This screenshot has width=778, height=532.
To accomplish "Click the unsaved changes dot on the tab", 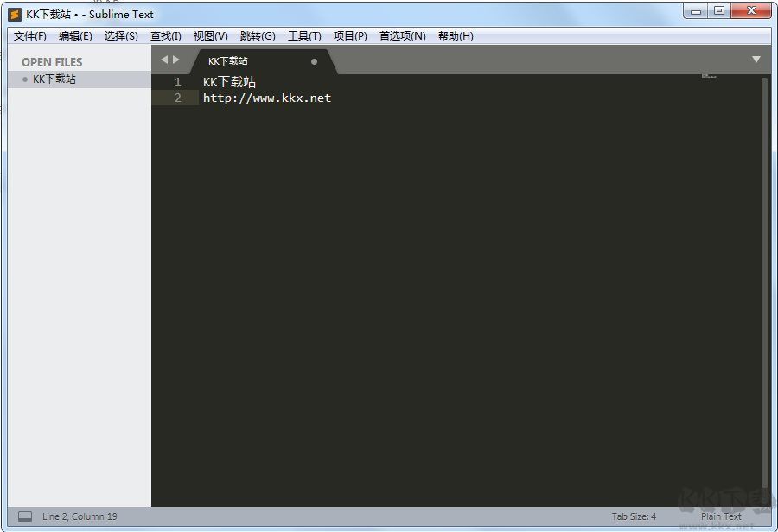I will click(314, 61).
